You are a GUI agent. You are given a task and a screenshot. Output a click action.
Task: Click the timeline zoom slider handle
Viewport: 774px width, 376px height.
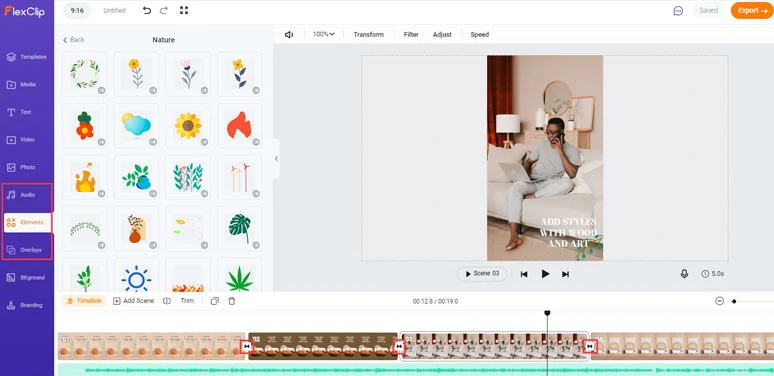734,301
